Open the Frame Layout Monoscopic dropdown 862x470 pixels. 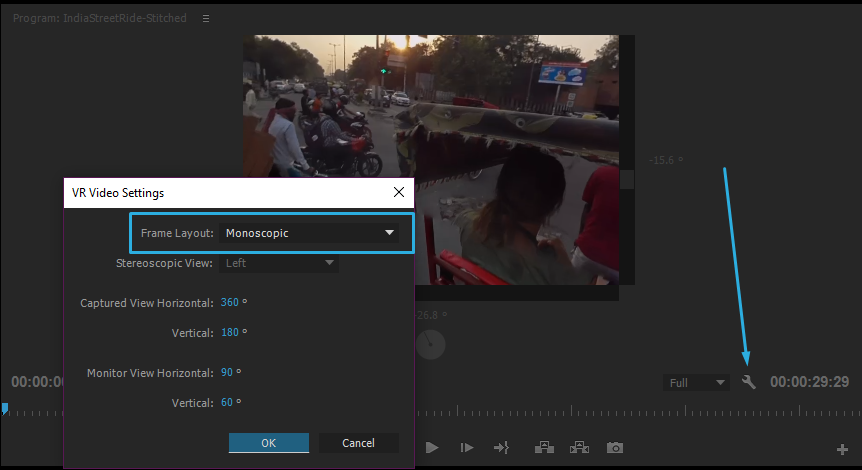pos(309,233)
